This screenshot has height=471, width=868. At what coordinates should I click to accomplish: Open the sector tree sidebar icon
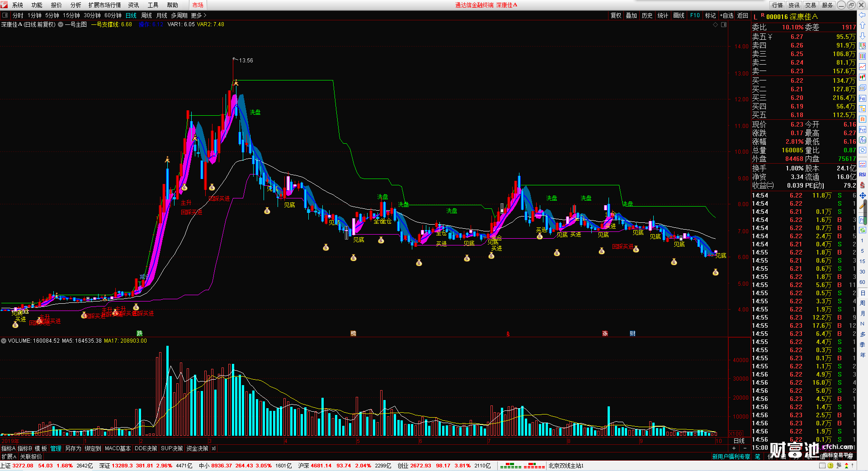pos(863,108)
